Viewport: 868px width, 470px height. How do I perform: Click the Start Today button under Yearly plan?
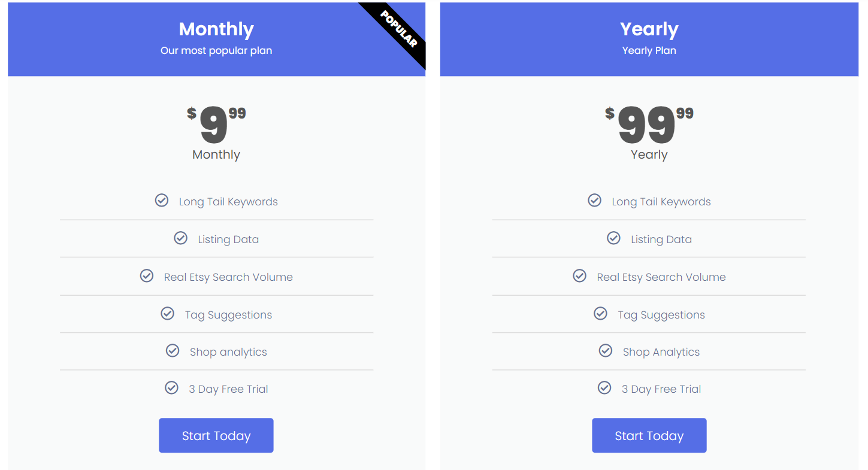(649, 435)
